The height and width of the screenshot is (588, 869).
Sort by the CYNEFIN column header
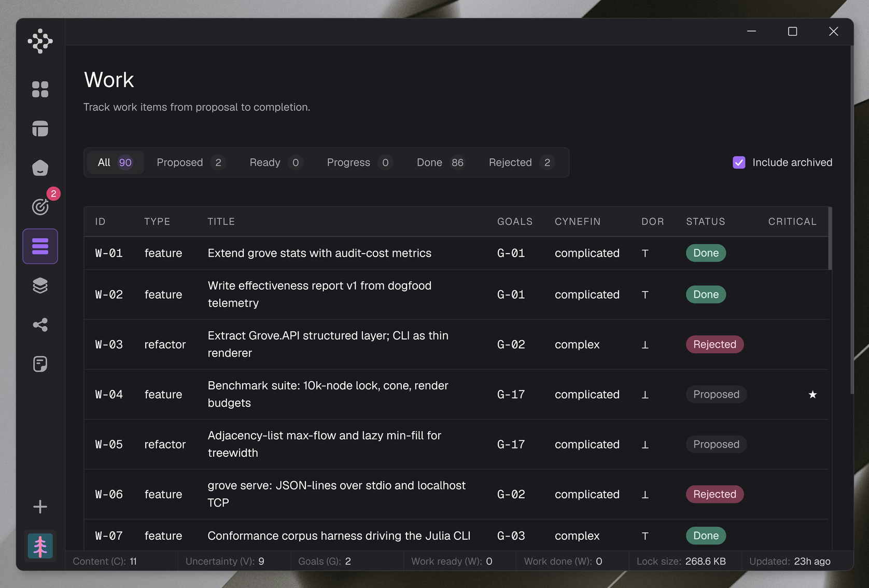coord(578,221)
